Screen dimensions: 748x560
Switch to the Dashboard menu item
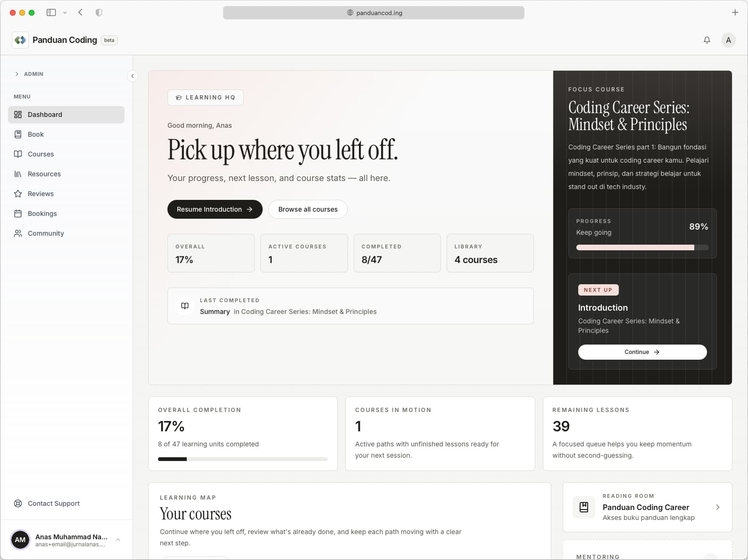pos(45,115)
